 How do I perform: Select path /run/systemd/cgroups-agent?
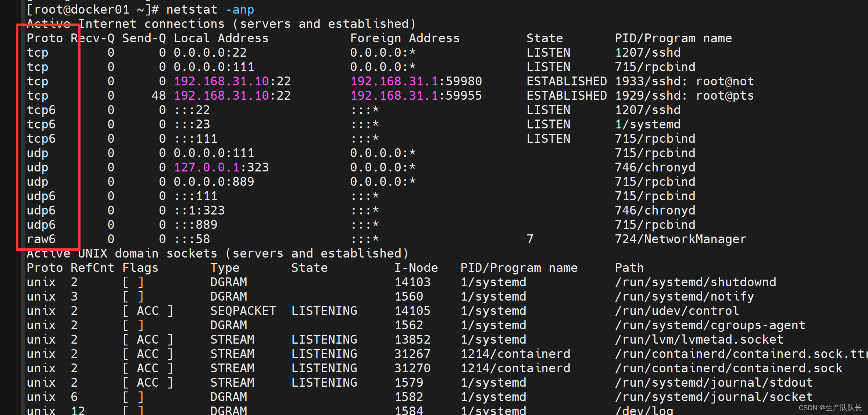(710, 325)
